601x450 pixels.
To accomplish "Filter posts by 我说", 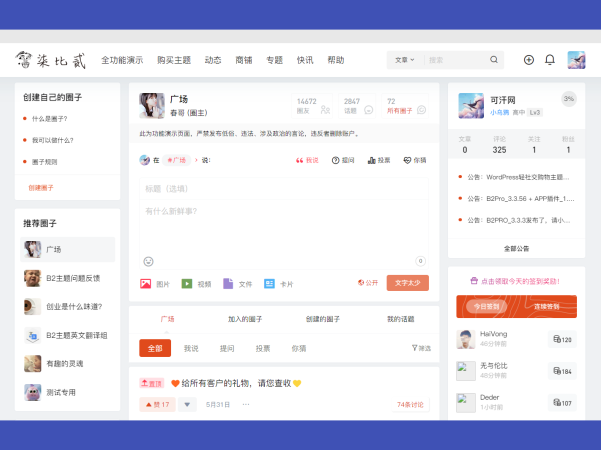I will pyautogui.click(x=191, y=348).
